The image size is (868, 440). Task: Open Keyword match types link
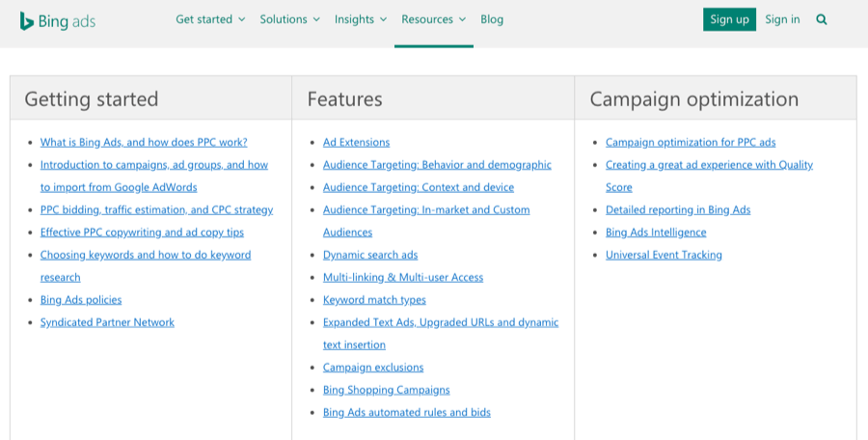[374, 300]
